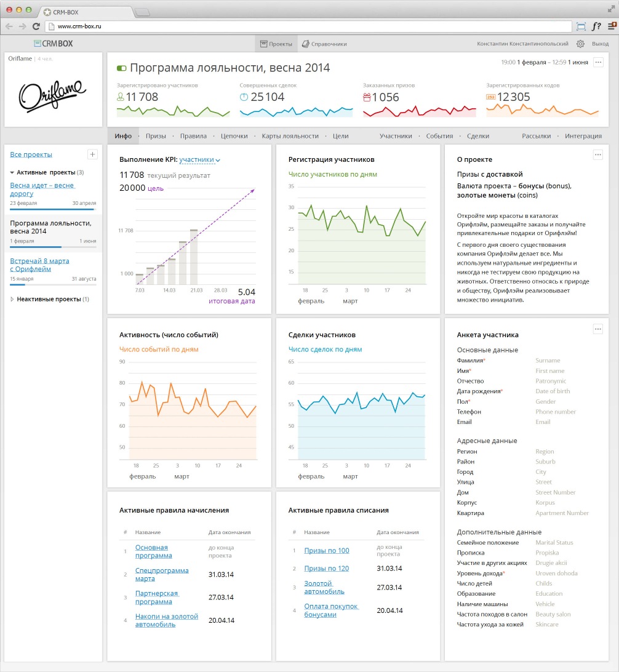Open project Весна идет – весне дорогу
The width and height of the screenshot is (619, 672).
(42, 190)
